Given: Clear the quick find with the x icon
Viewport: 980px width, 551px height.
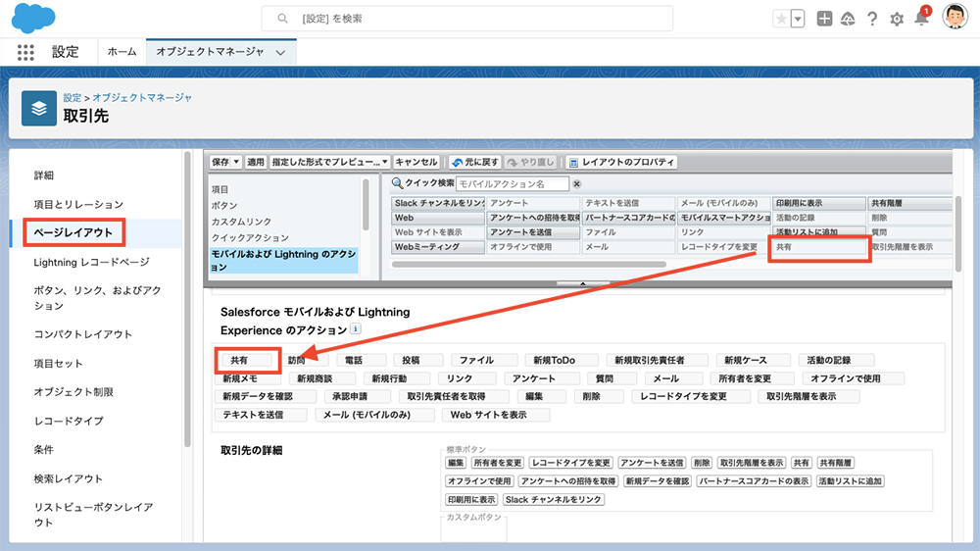Looking at the screenshot, I should 577,184.
